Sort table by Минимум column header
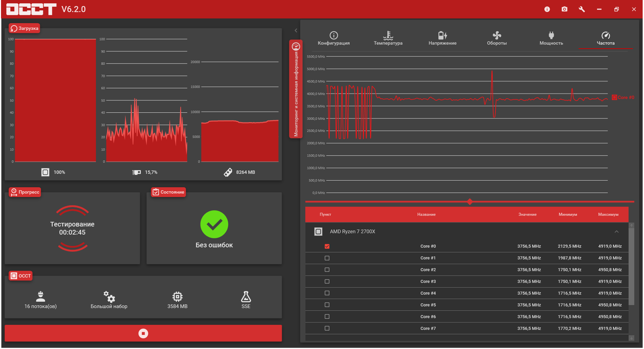 [568, 214]
